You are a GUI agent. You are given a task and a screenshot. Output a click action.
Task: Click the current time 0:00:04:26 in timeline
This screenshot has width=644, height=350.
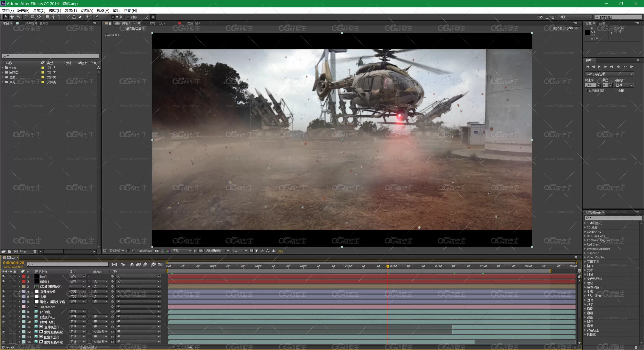(x=14, y=263)
